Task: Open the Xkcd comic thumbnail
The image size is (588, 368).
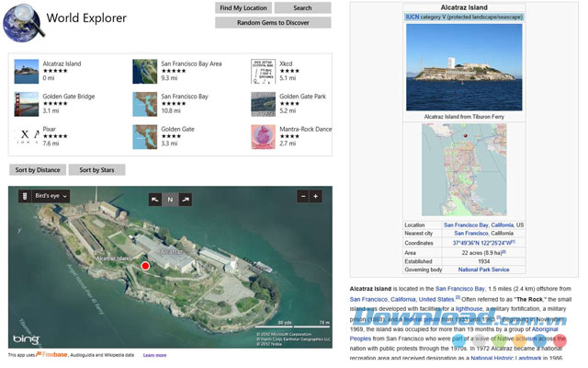Action: tap(264, 71)
